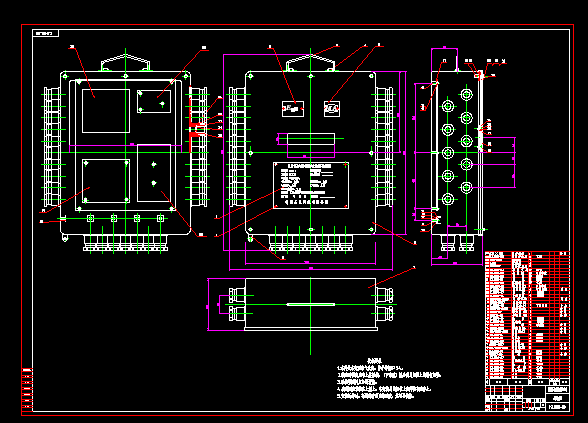Click the right cable connectors on bottom view

[385, 304]
